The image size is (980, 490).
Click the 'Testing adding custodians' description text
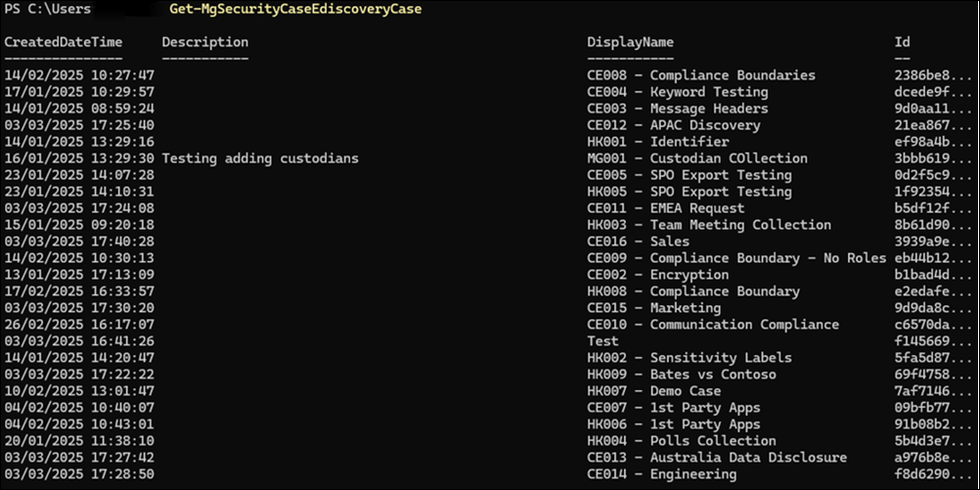(x=260, y=158)
